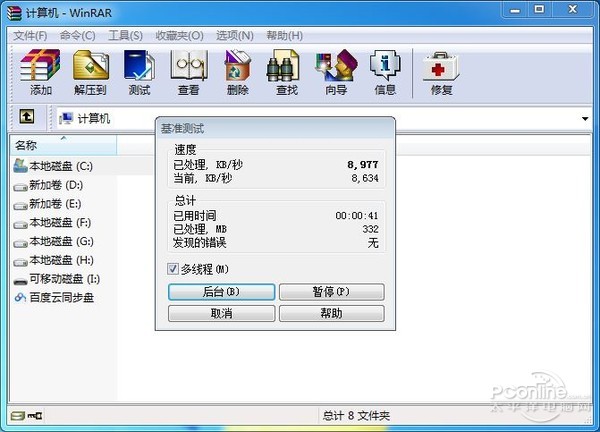Image resolution: width=600 pixels, height=432 pixels.
Task: Close the WinRAR window
Action: (x=572, y=9)
